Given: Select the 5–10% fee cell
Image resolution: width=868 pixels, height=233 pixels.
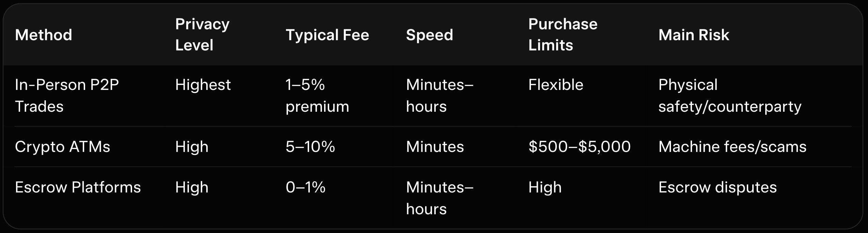Looking at the screenshot, I should [310, 147].
